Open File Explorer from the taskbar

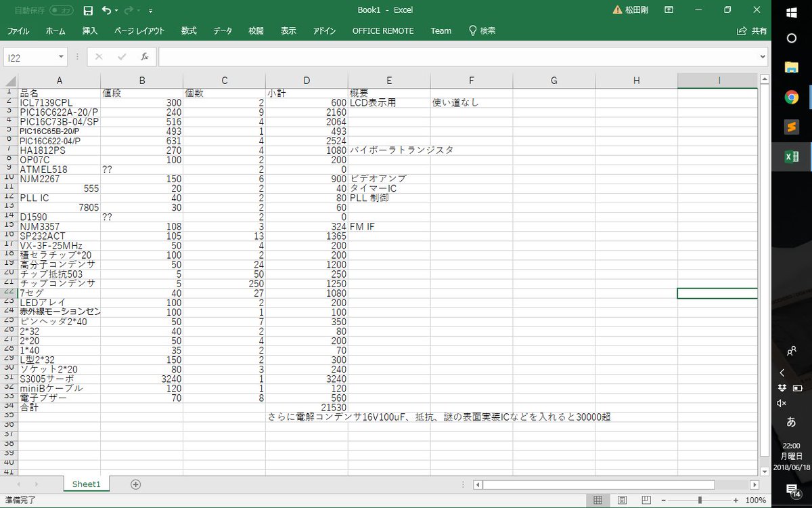(791, 67)
